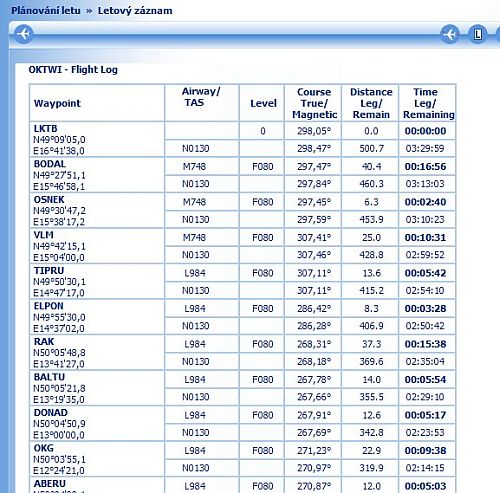Click VLM remaining time 02:59:52
500x493 pixels.
click(425, 255)
